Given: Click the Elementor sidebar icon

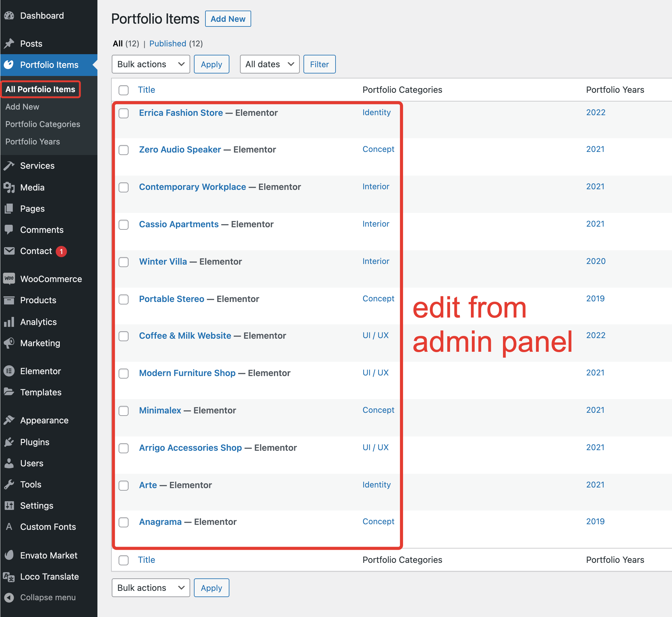Looking at the screenshot, I should 9,371.
